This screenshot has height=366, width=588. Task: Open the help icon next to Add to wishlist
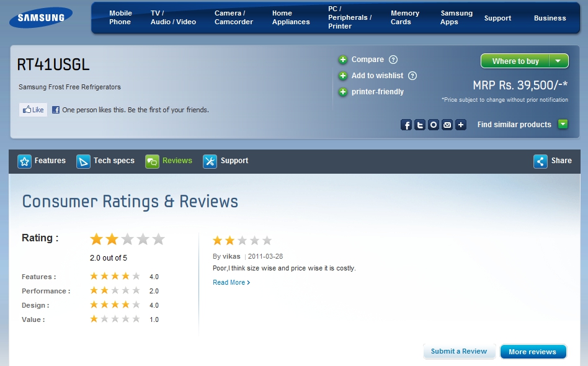click(412, 76)
